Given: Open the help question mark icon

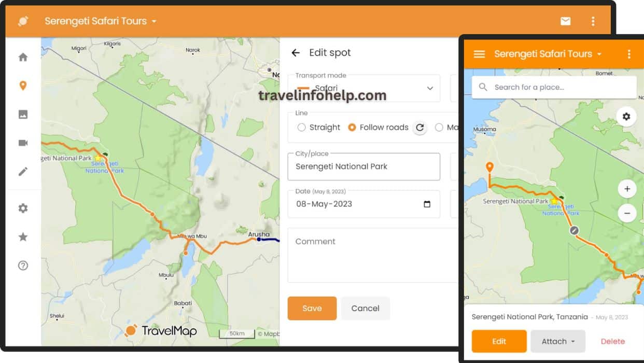Looking at the screenshot, I should (x=23, y=266).
